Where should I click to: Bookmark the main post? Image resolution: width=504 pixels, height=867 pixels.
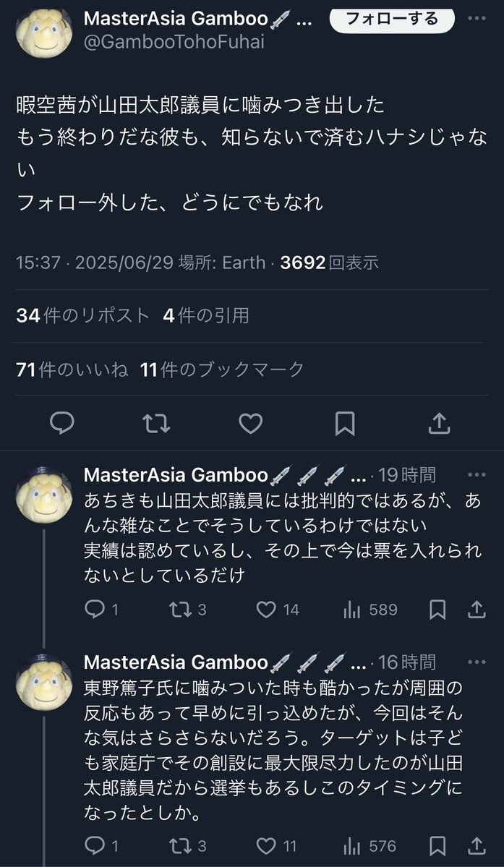(345, 424)
